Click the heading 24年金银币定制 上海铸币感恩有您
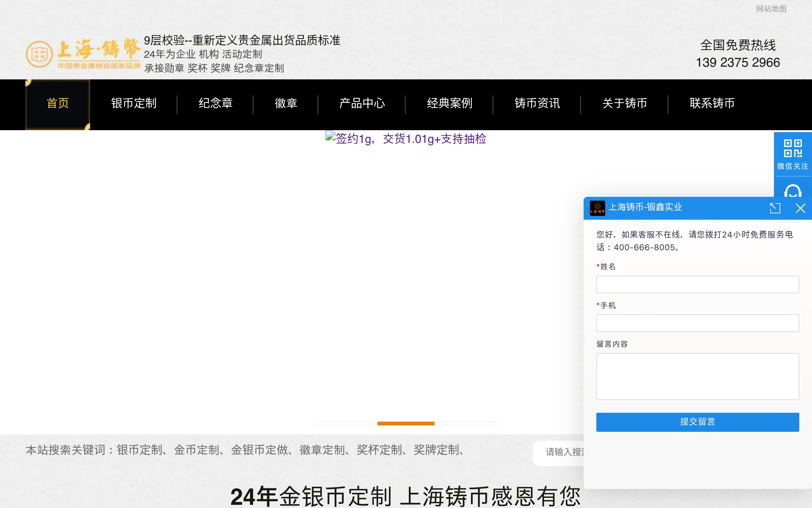812x508 pixels. 405,497
